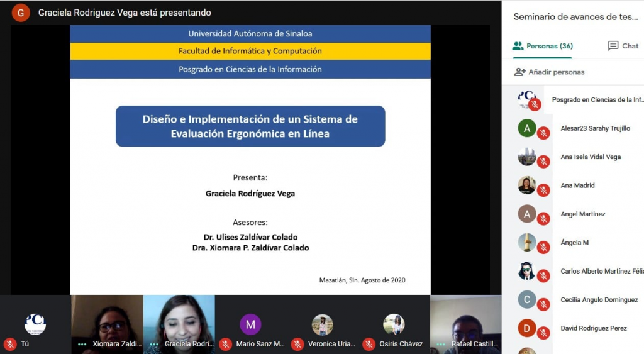Click photo avatar of Ángela M

tap(527, 242)
